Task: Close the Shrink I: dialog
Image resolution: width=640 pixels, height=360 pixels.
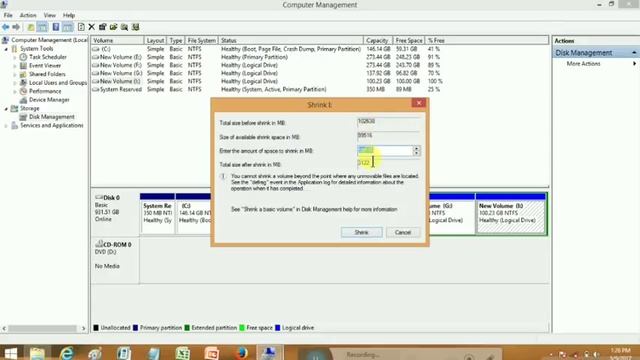Action: pyautogui.click(x=418, y=103)
